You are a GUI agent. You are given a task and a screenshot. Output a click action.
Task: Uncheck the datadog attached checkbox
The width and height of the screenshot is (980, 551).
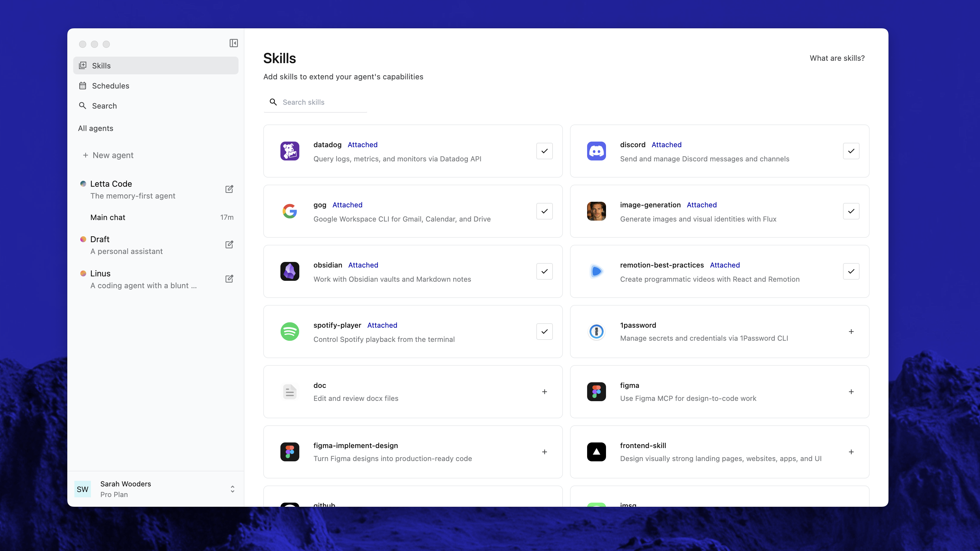(544, 151)
